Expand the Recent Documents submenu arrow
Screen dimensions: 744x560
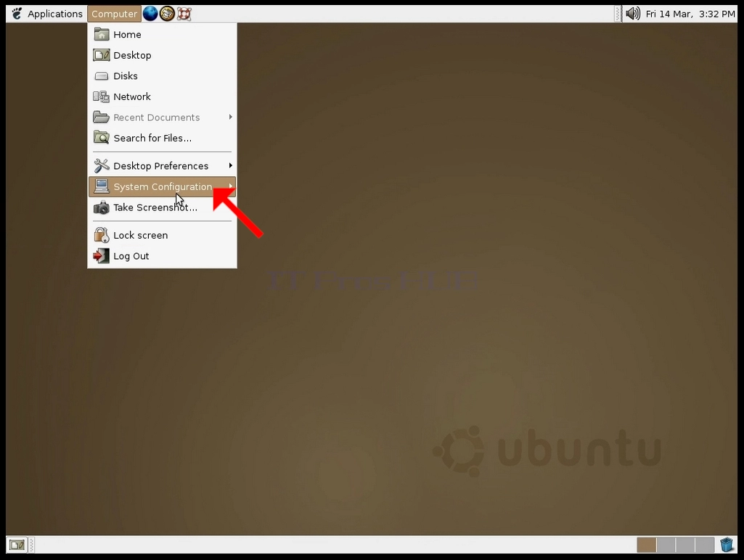231,117
